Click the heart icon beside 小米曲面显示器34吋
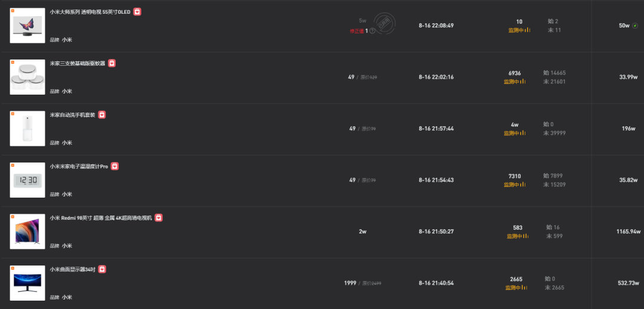The width and height of the screenshot is (644, 309). pyautogui.click(x=103, y=269)
